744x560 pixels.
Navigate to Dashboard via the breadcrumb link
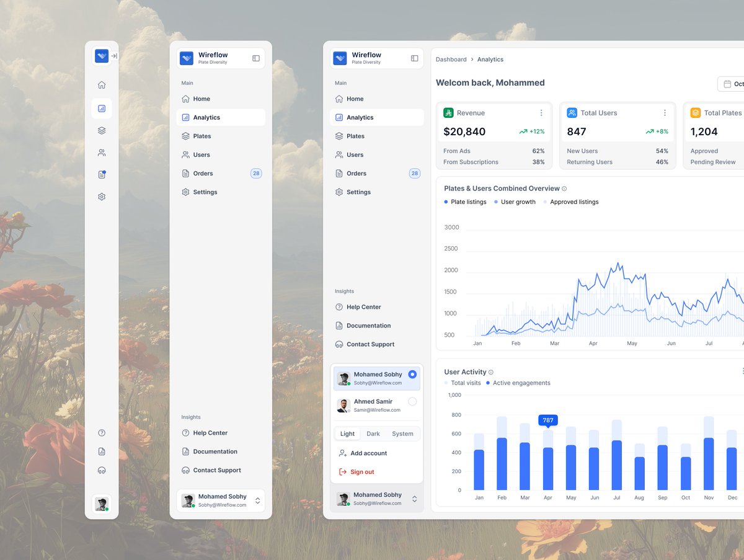click(451, 59)
